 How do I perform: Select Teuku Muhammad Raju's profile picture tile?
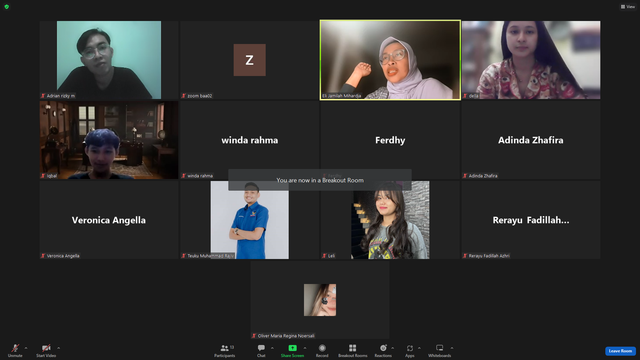coord(249,220)
